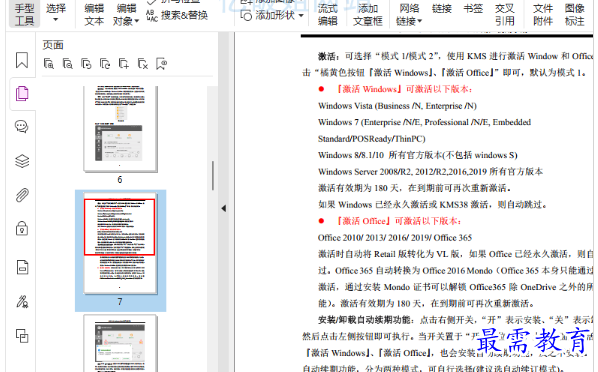The image size is (598, 372).
Task: Open the Comments sidebar panel
Action: click(22, 127)
